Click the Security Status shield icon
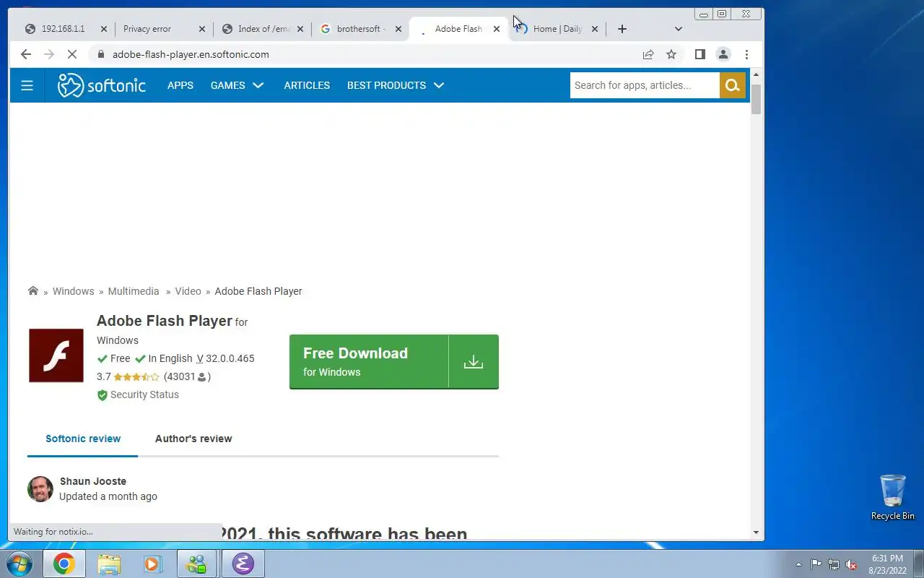This screenshot has height=578, width=924. click(103, 395)
